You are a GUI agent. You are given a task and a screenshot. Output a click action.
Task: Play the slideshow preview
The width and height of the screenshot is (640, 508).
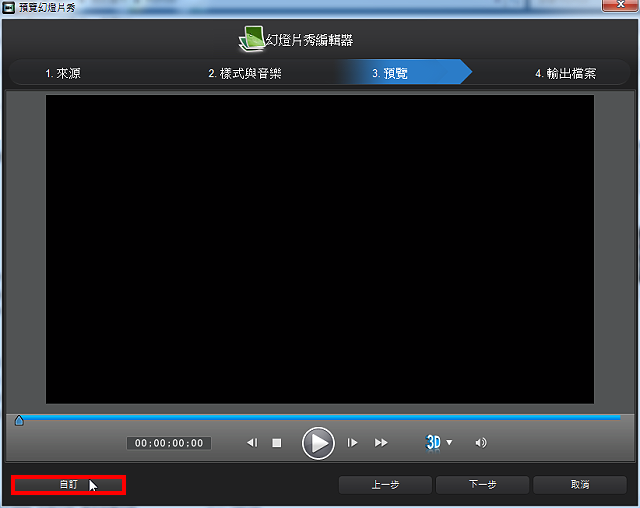pos(318,443)
